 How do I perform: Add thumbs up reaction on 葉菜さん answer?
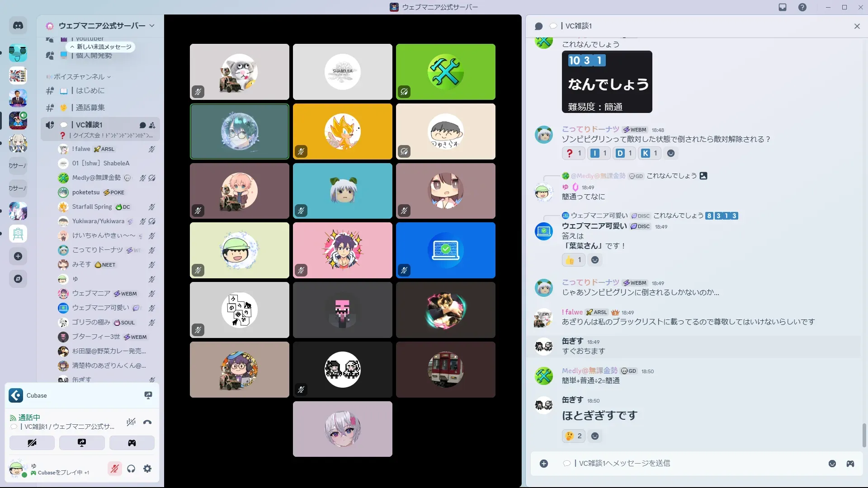pyautogui.click(x=573, y=260)
